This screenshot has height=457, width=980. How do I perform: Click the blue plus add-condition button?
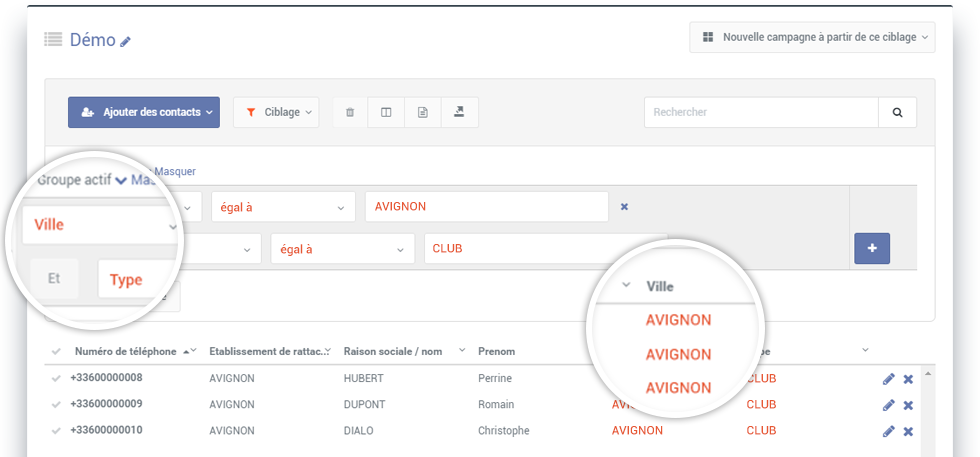click(x=872, y=248)
